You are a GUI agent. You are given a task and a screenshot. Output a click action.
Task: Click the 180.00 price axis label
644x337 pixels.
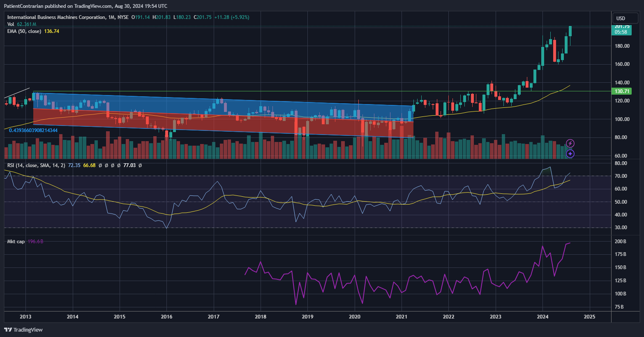tap(622, 46)
